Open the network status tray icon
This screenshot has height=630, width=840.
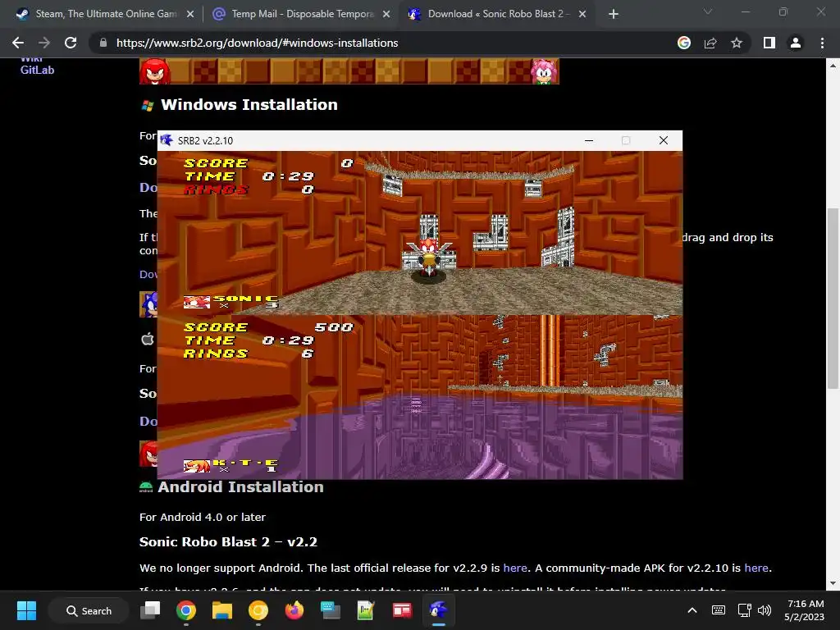tap(744, 610)
